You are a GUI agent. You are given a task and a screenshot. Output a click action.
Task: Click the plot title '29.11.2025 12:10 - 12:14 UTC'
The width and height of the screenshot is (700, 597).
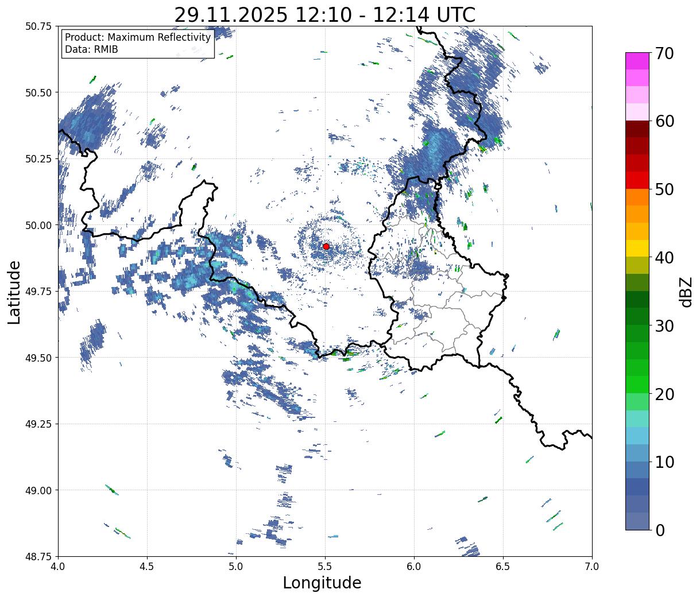click(x=325, y=15)
